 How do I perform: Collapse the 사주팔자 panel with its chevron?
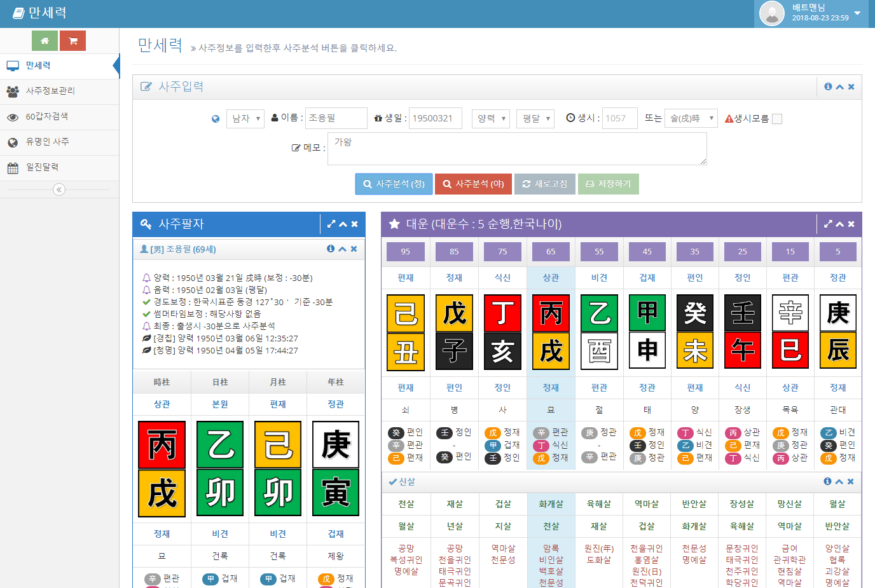(x=343, y=224)
